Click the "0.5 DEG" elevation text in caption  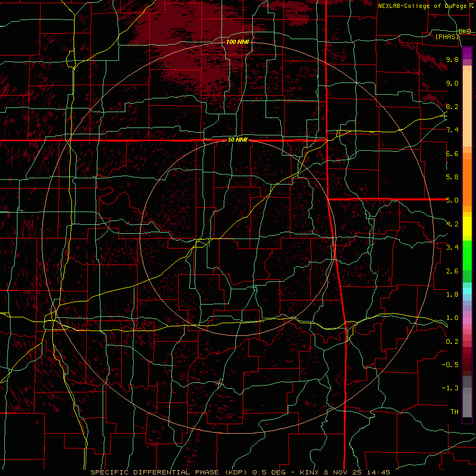(269, 472)
